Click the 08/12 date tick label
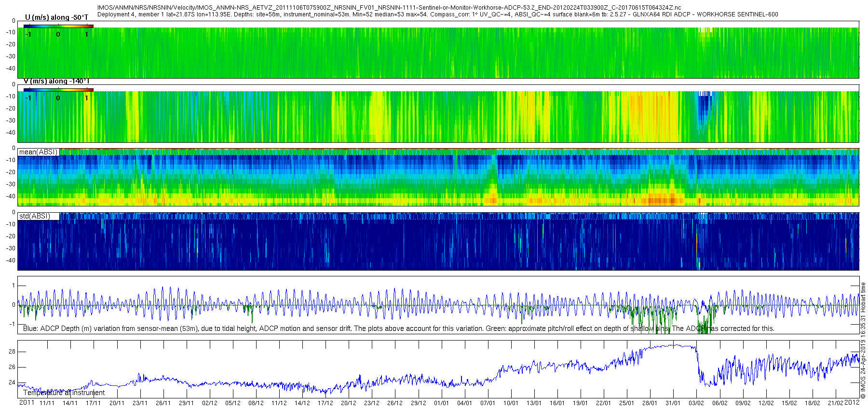The width and height of the screenshot is (868, 410). (x=256, y=403)
